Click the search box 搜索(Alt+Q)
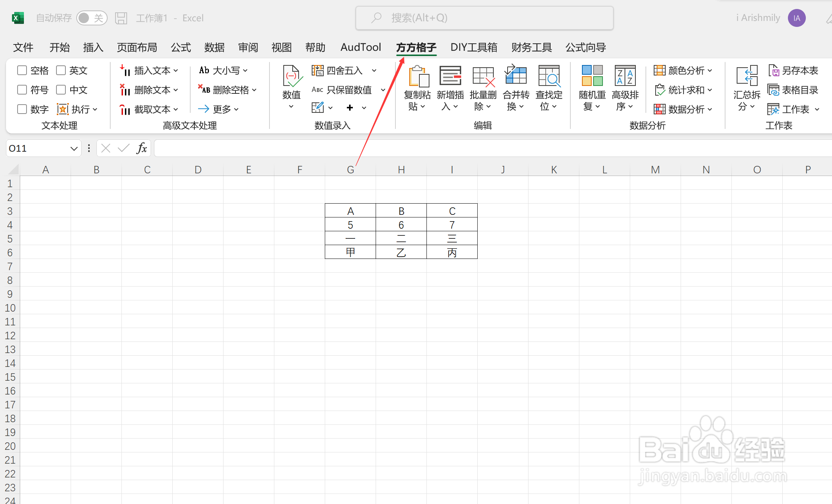 click(x=484, y=18)
